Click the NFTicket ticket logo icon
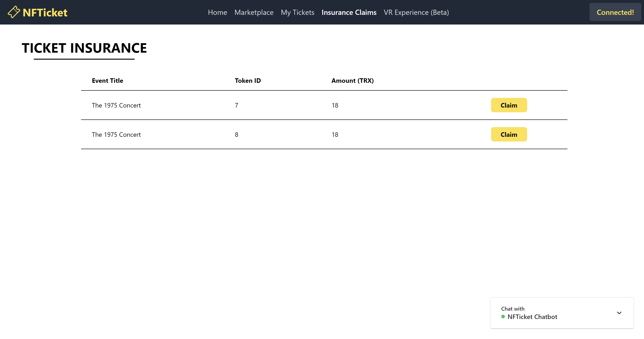 [x=14, y=12]
